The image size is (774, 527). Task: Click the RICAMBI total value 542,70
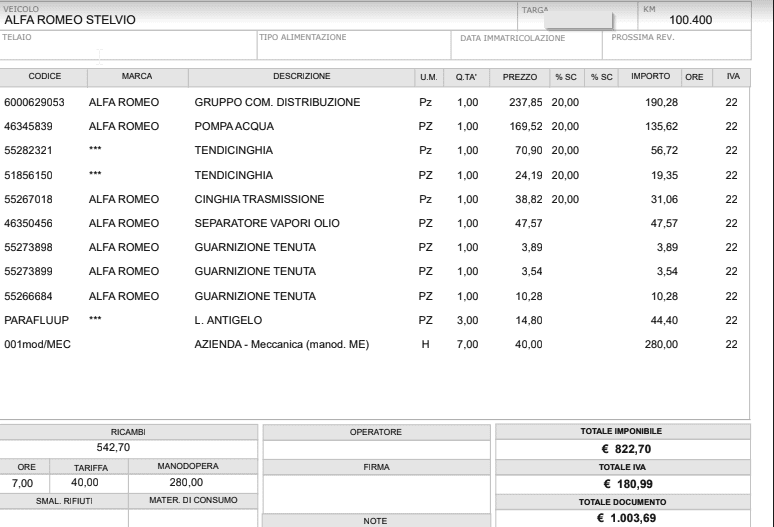(127, 447)
